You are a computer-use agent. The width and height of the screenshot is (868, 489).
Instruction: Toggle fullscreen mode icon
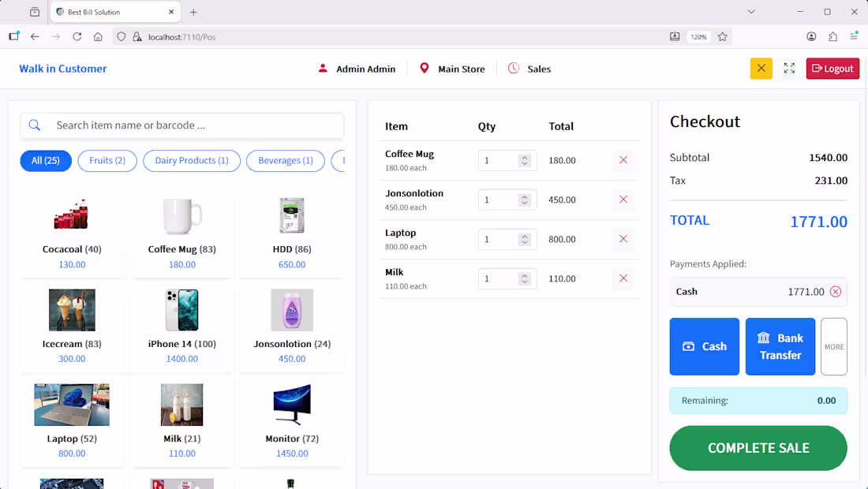click(789, 69)
